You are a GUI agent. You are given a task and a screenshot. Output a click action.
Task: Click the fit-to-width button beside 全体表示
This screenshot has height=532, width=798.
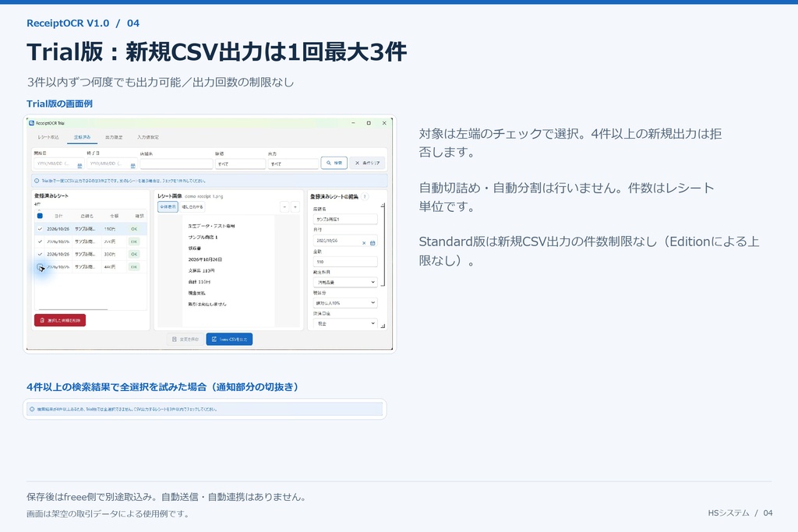(x=192, y=207)
